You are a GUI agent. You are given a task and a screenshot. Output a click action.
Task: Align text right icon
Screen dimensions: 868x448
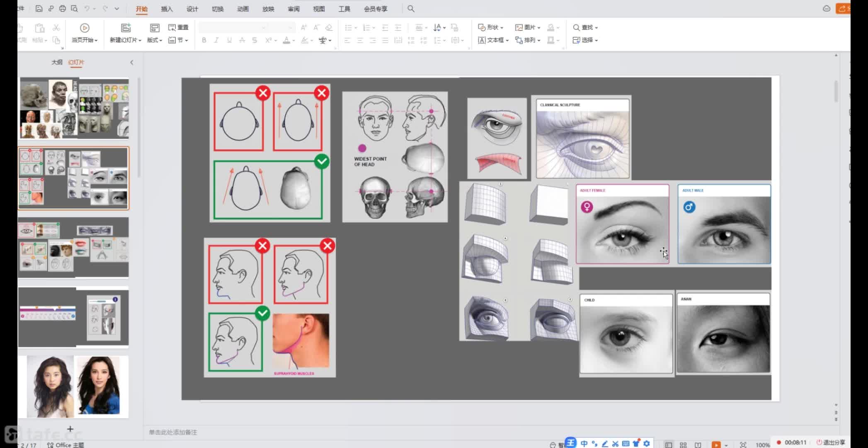pyautogui.click(x=373, y=40)
